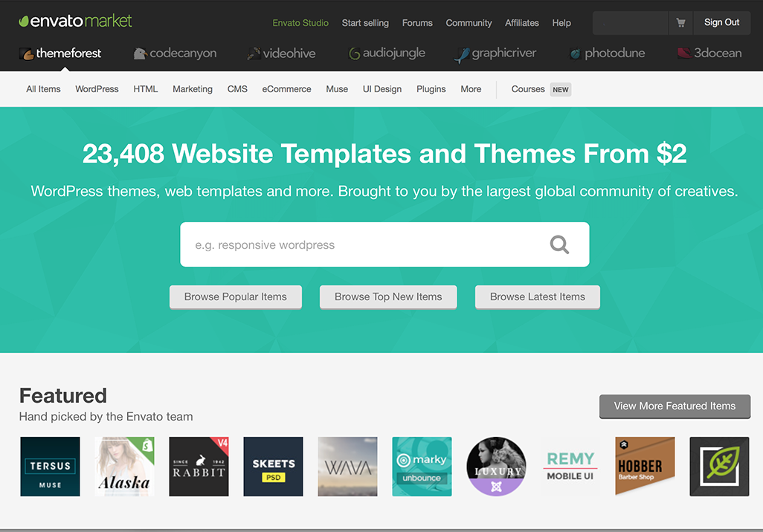Choose the eCommerce category
The image size is (763, 532).
pyautogui.click(x=286, y=89)
